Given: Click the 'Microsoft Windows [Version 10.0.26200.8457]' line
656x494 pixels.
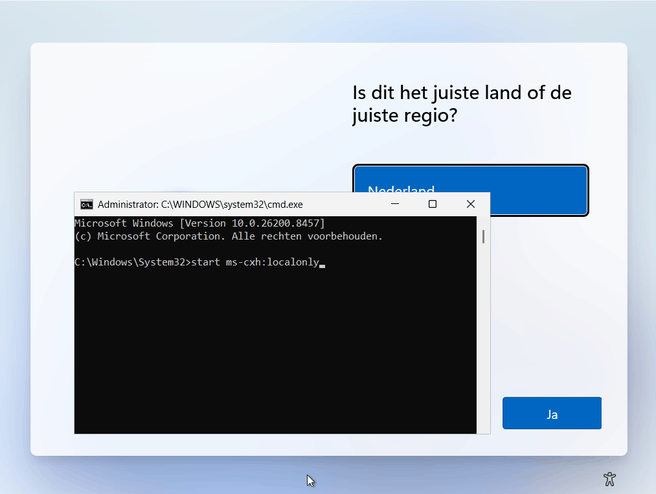Looking at the screenshot, I should point(200,223).
